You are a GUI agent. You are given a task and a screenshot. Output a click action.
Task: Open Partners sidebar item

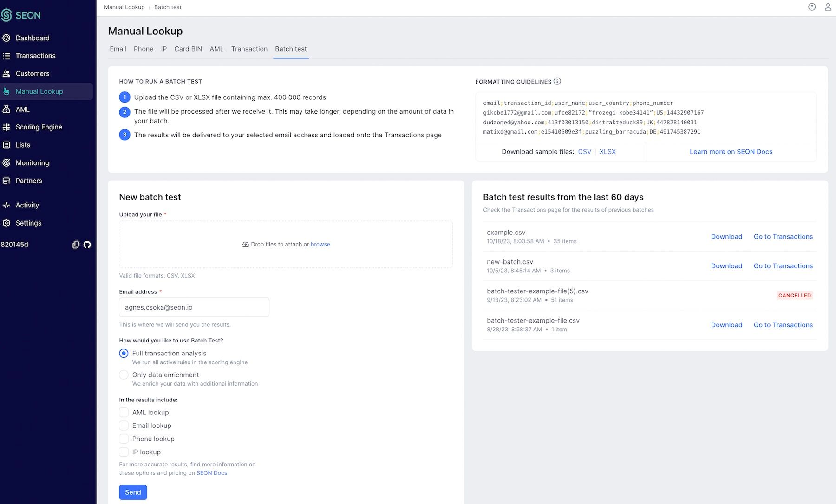[29, 181]
